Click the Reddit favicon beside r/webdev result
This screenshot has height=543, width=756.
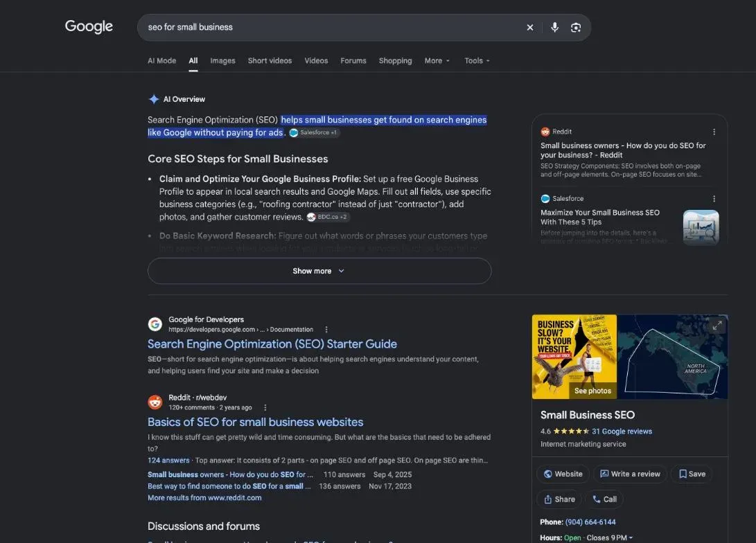pos(155,402)
